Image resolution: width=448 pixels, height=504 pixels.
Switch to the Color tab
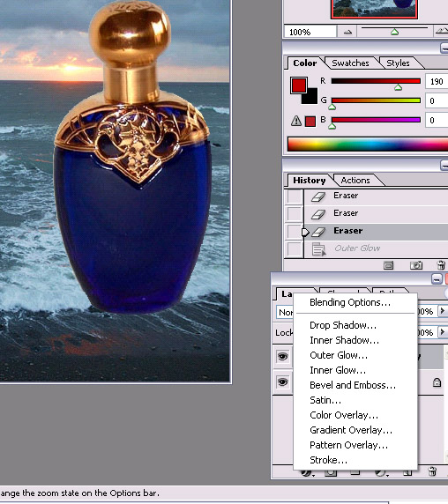tap(305, 63)
